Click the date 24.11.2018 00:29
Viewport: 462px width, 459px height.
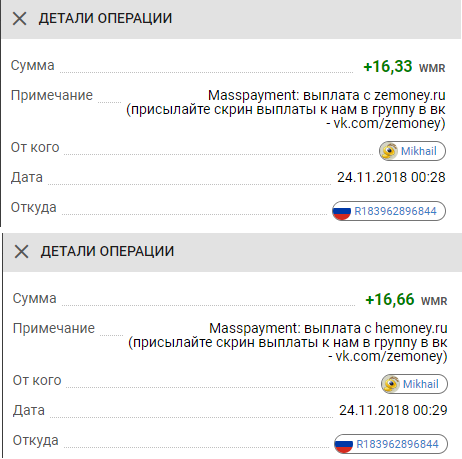(x=393, y=410)
